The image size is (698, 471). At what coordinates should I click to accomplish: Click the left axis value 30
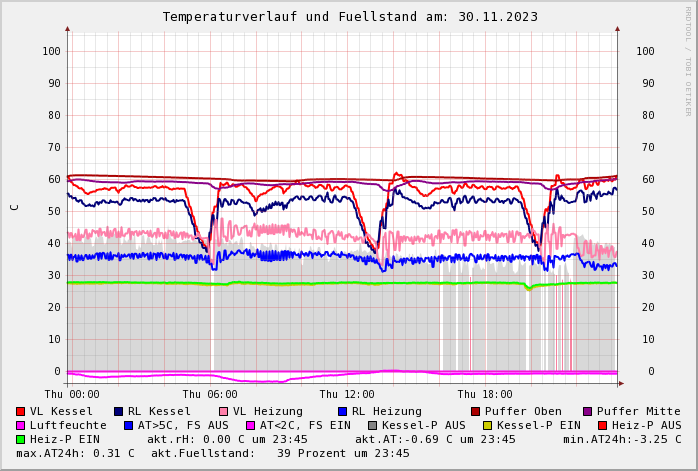click(x=54, y=276)
